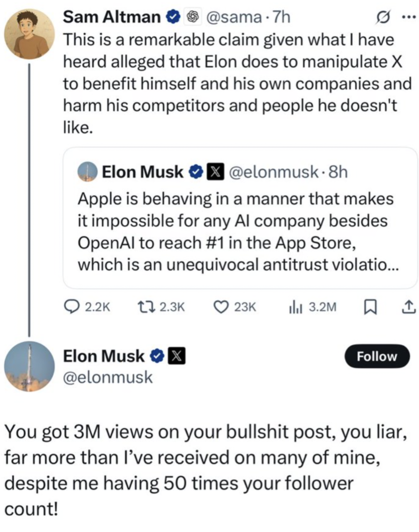Screen dimensions: 419x532
Task: Follow Elon Musk
Action: coord(377,356)
